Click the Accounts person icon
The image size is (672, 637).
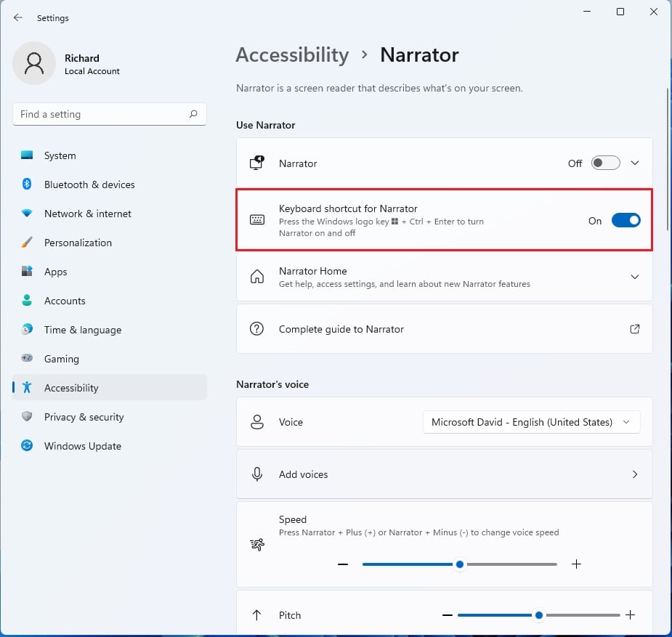[x=27, y=300]
